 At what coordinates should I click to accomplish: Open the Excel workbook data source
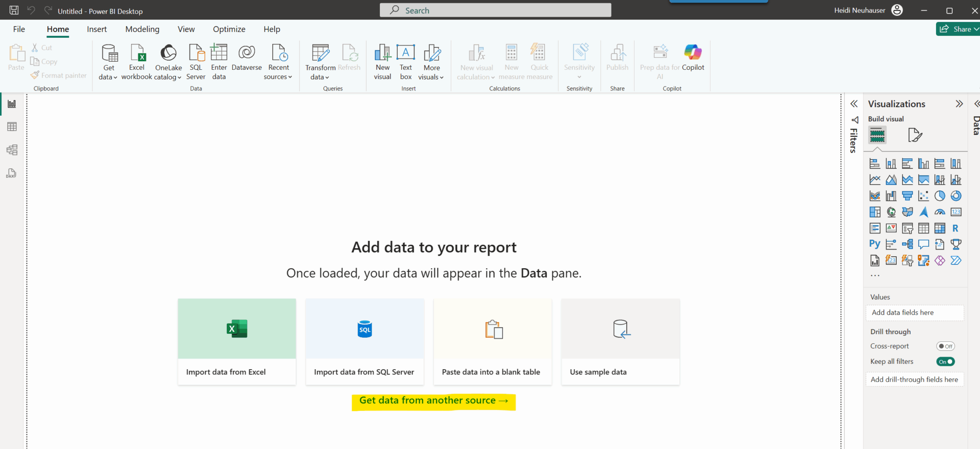click(x=137, y=62)
